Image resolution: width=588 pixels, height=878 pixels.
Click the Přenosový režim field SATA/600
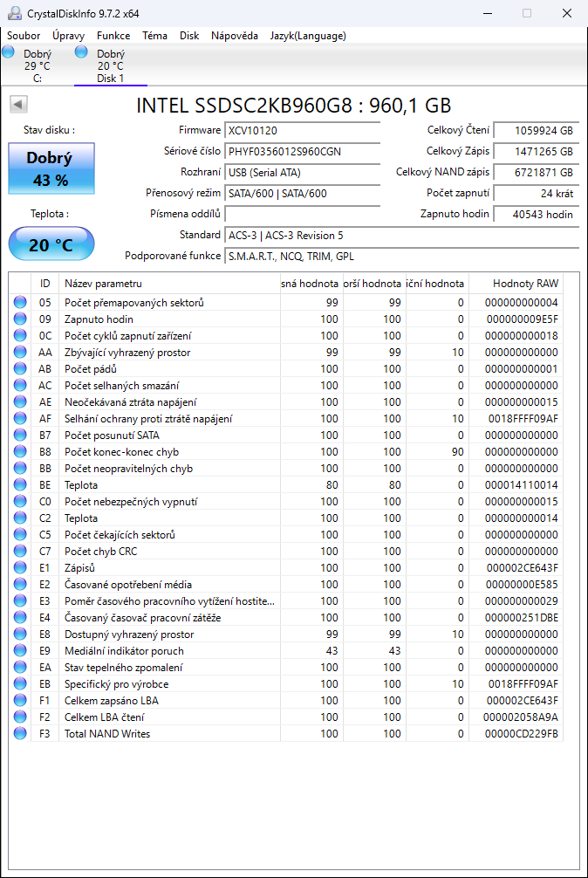(x=302, y=194)
